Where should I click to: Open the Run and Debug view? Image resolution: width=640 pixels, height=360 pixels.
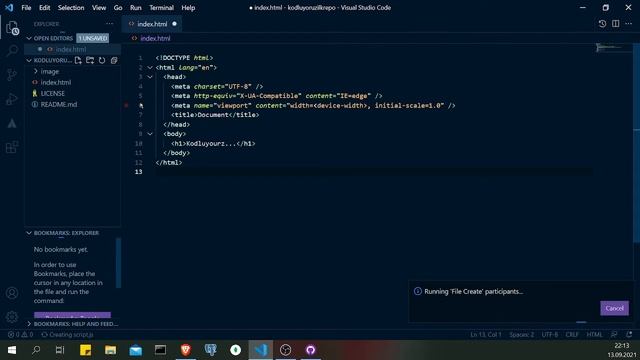coord(12,99)
